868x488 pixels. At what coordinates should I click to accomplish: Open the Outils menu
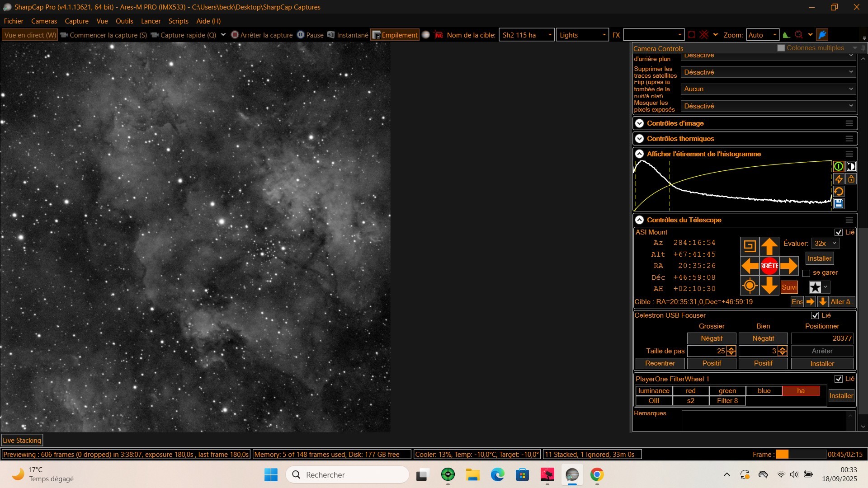coord(124,21)
